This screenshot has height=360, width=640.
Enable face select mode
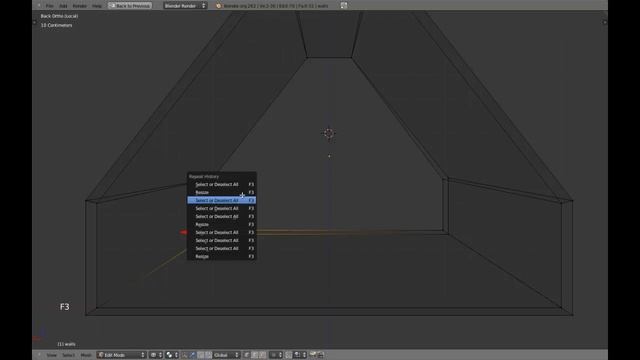[x=262, y=355]
